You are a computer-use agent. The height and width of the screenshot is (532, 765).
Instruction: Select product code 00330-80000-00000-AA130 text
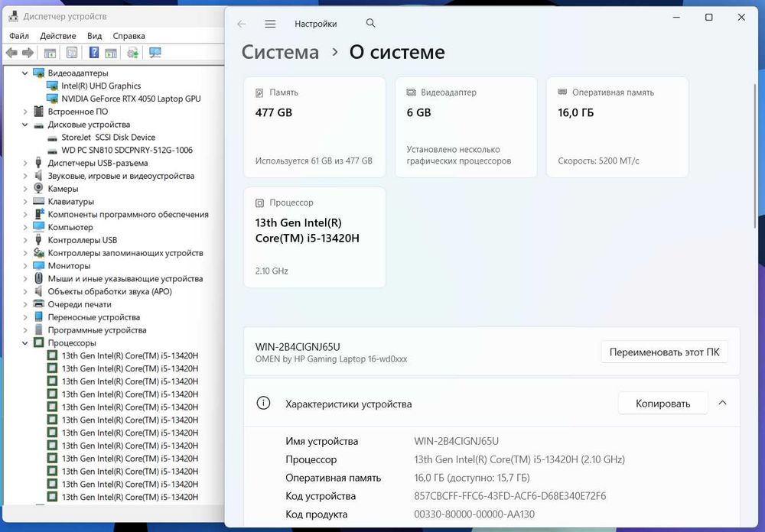pyautogui.click(x=474, y=514)
